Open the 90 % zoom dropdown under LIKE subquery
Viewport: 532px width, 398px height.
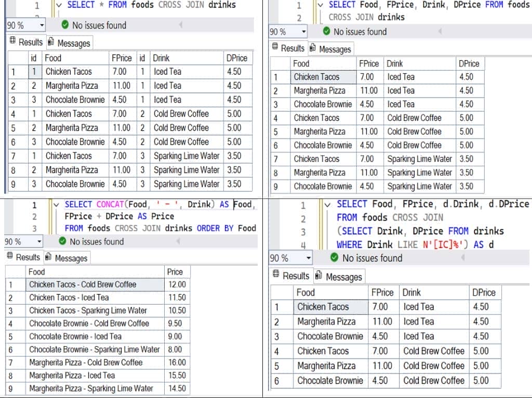tap(308, 258)
